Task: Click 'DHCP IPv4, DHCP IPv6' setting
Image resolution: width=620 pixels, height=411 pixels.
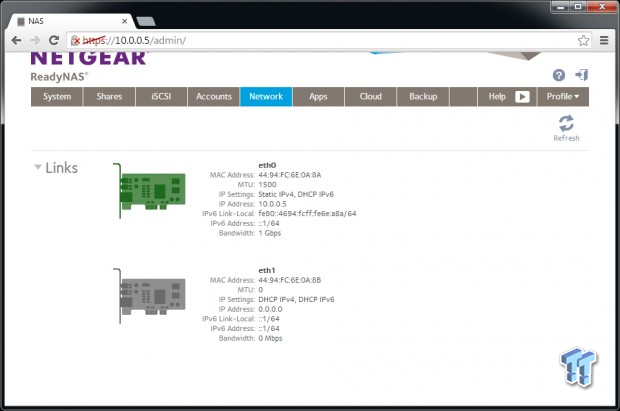Action: point(297,299)
